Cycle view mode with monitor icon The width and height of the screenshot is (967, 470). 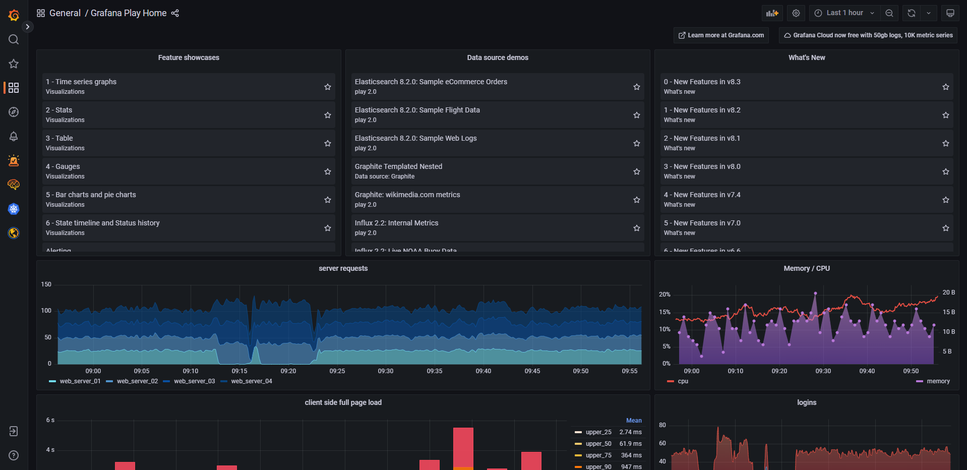click(x=950, y=13)
